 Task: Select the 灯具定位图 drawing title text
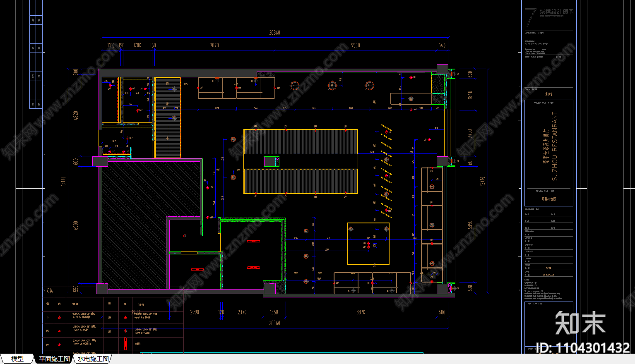tap(549, 199)
